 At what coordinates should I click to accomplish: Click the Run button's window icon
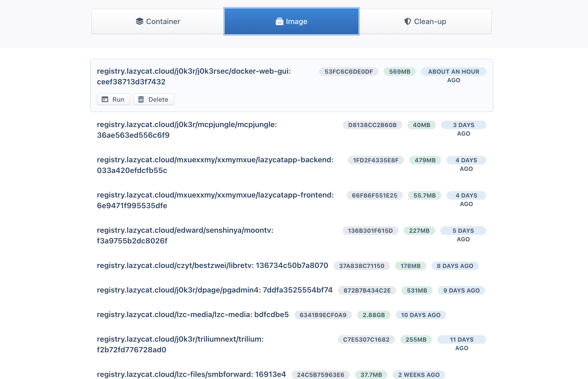105,100
